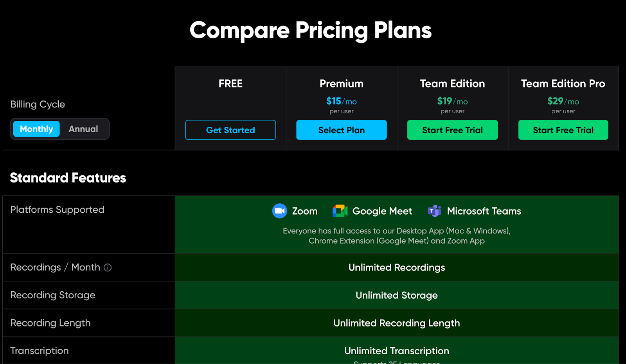Start Free Trial for Team Edition Pro
Viewport: 626px width, 364px height.
pos(563,130)
